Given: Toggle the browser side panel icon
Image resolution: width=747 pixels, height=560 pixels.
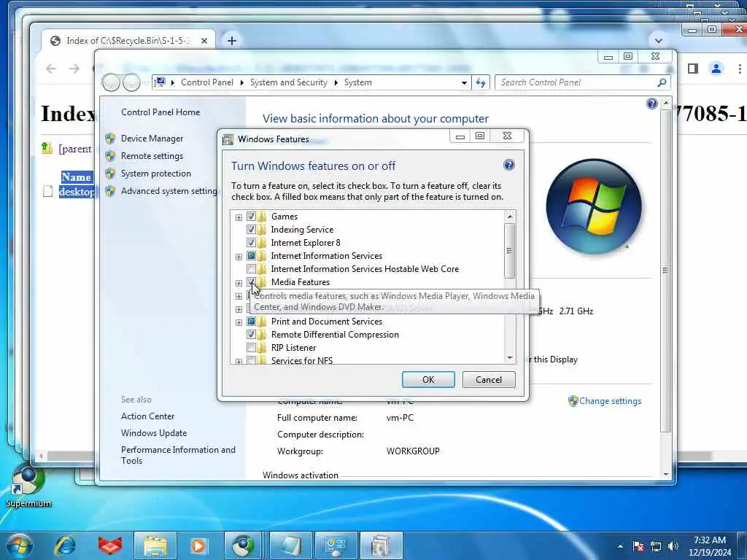Looking at the screenshot, I should tap(693, 69).
